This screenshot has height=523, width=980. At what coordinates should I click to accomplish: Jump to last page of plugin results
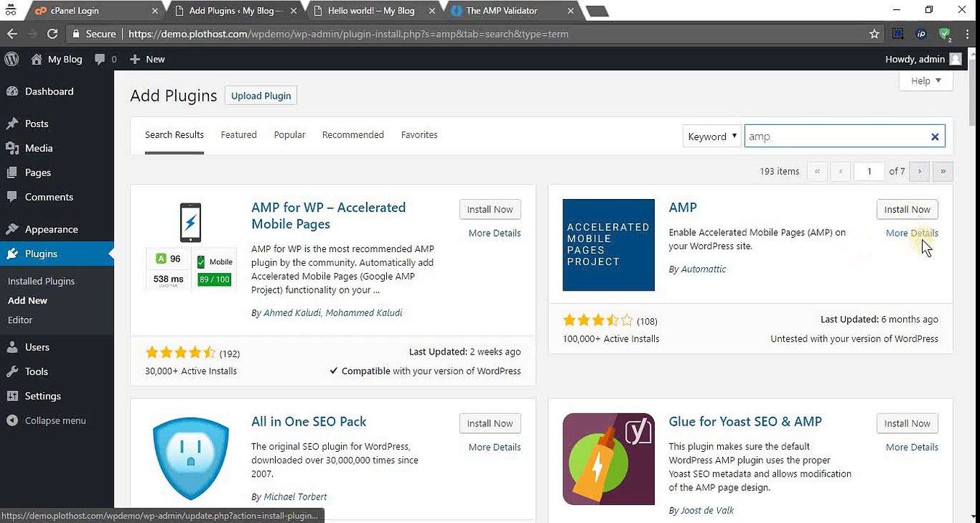943,171
